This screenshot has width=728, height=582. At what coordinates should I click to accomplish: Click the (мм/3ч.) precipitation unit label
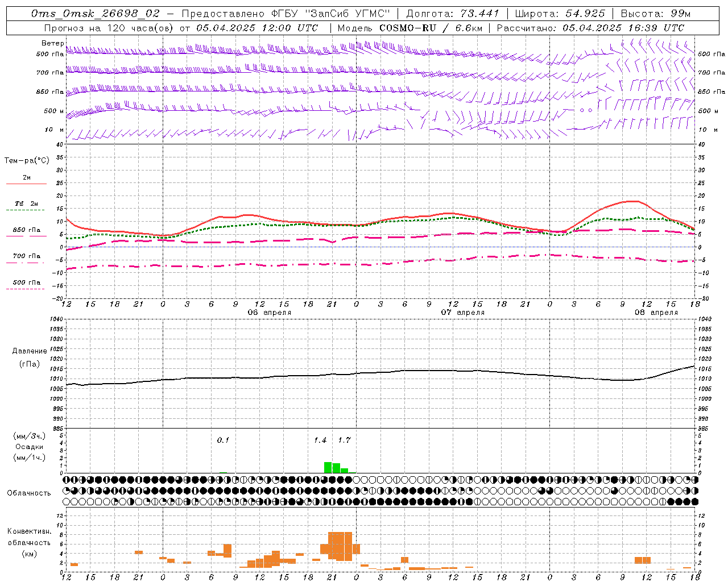[x=30, y=436]
